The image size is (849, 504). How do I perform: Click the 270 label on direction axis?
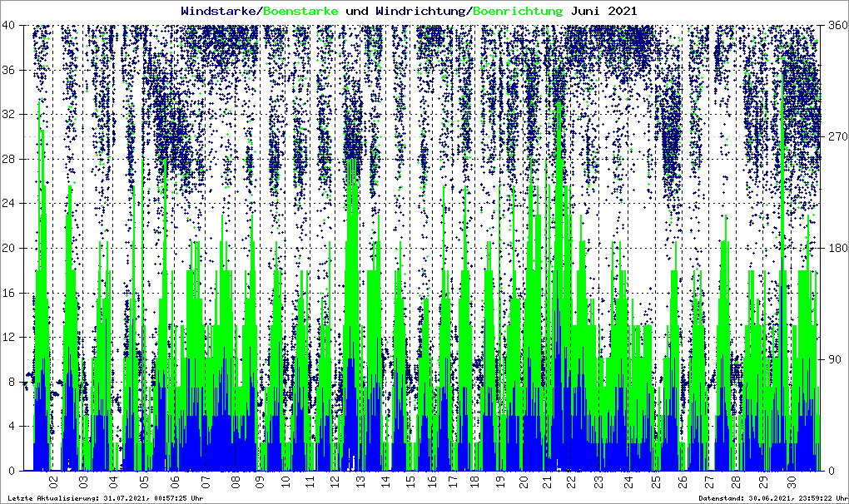point(838,136)
